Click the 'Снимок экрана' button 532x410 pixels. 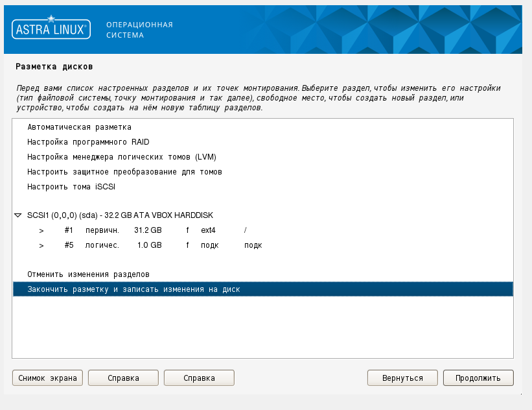(x=47, y=378)
